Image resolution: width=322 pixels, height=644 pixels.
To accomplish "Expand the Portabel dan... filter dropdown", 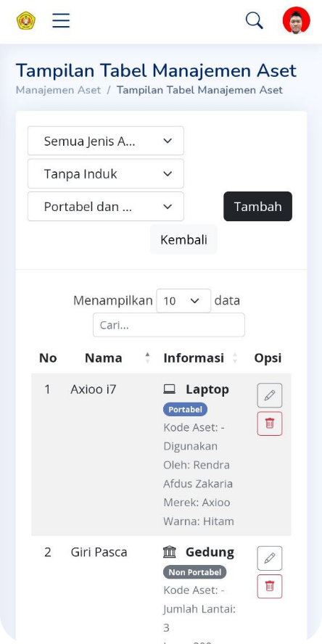I will (x=106, y=207).
